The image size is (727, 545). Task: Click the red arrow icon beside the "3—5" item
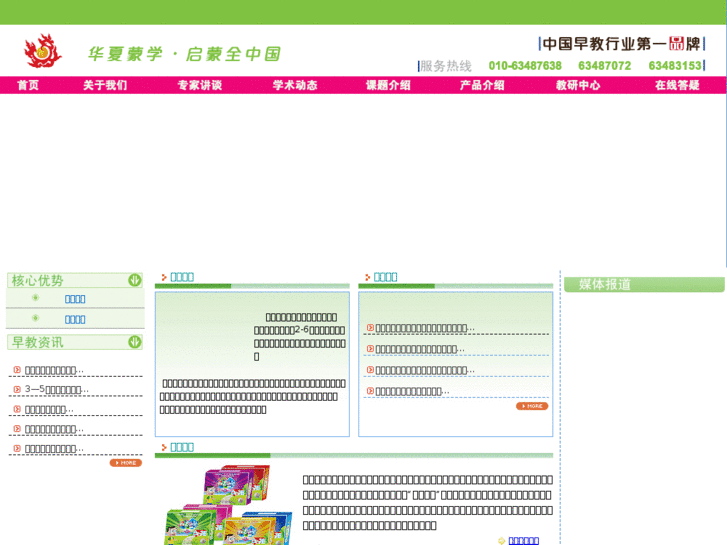pos(17,390)
